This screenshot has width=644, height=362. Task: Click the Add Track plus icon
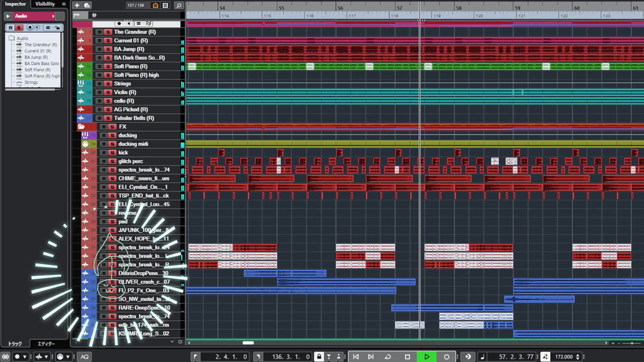tap(76, 5)
